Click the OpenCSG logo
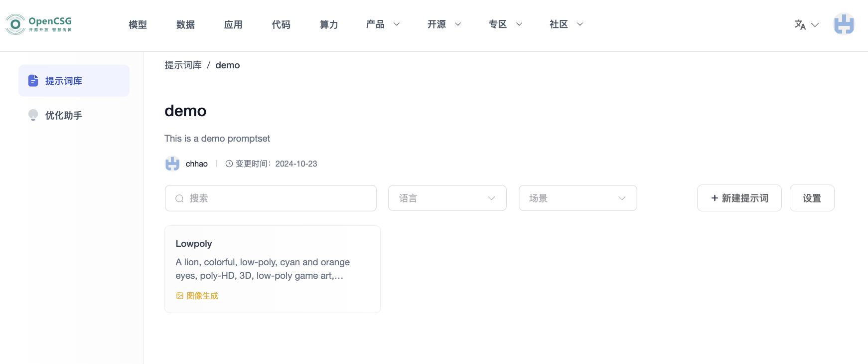 click(39, 24)
